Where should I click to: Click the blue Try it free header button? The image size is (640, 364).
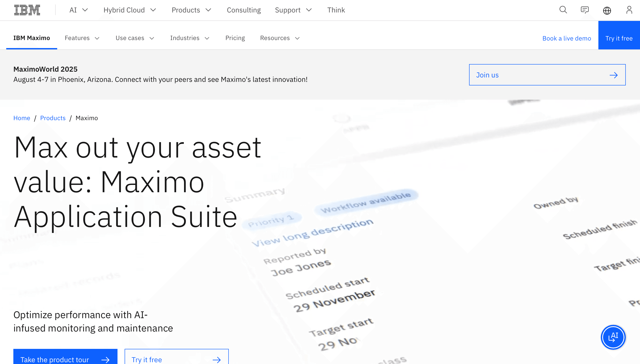click(x=619, y=35)
